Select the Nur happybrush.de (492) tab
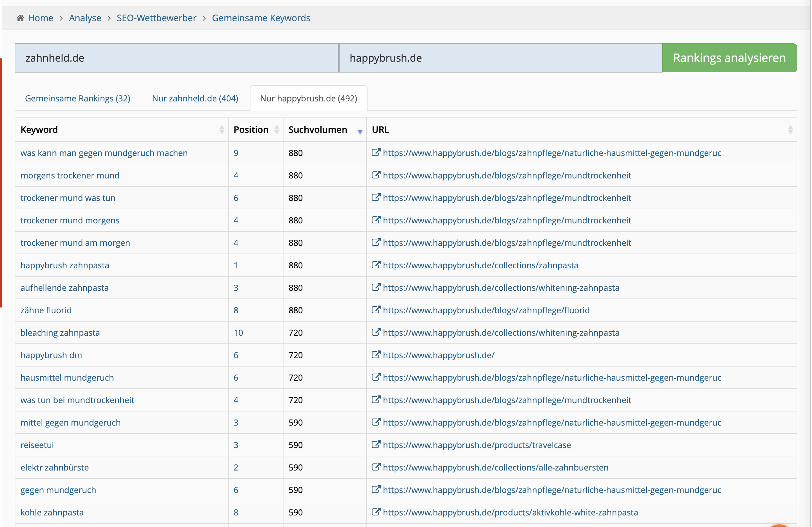 [309, 98]
